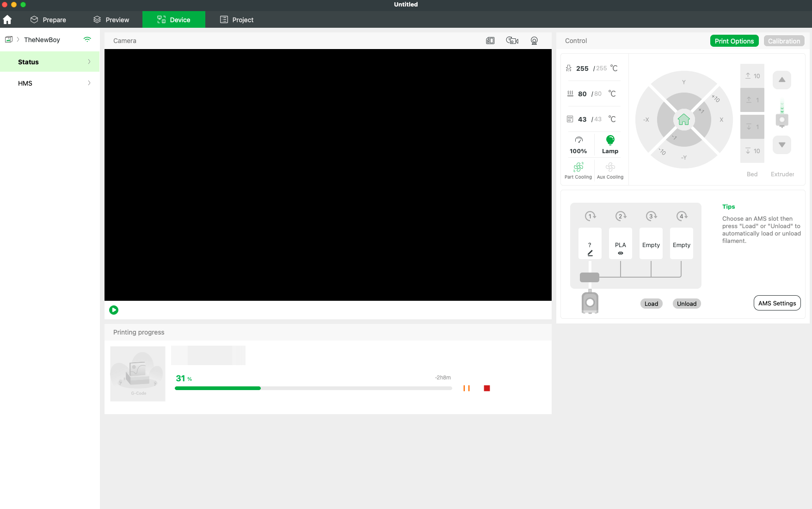Toggle the Part Cooling fan

pos(578,170)
